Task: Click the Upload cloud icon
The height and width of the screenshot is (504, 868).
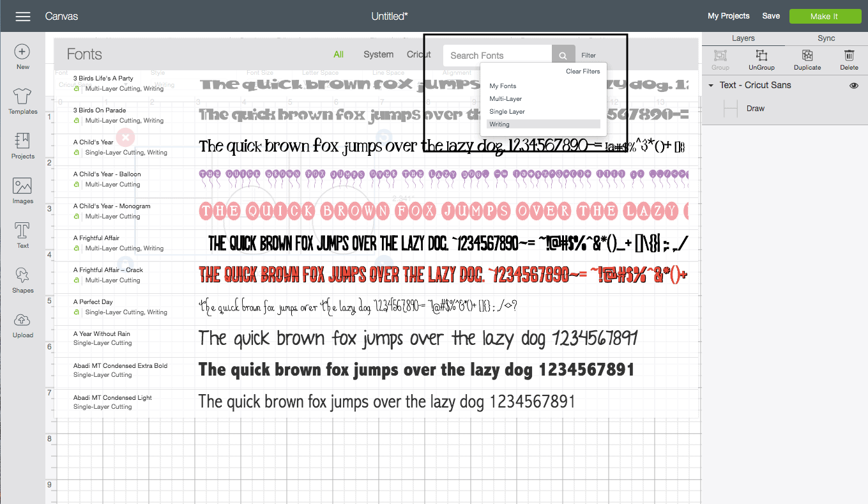Action: (22, 321)
